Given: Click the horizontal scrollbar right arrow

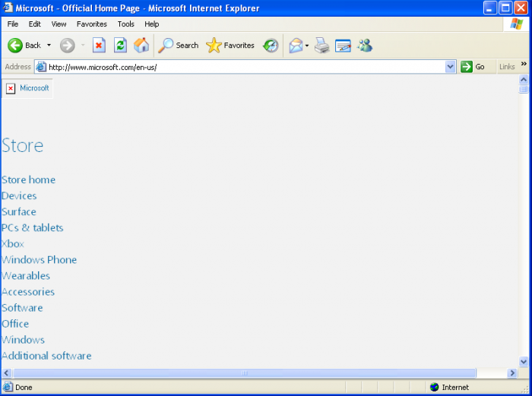Looking at the screenshot, I should (x=512, y=373).
